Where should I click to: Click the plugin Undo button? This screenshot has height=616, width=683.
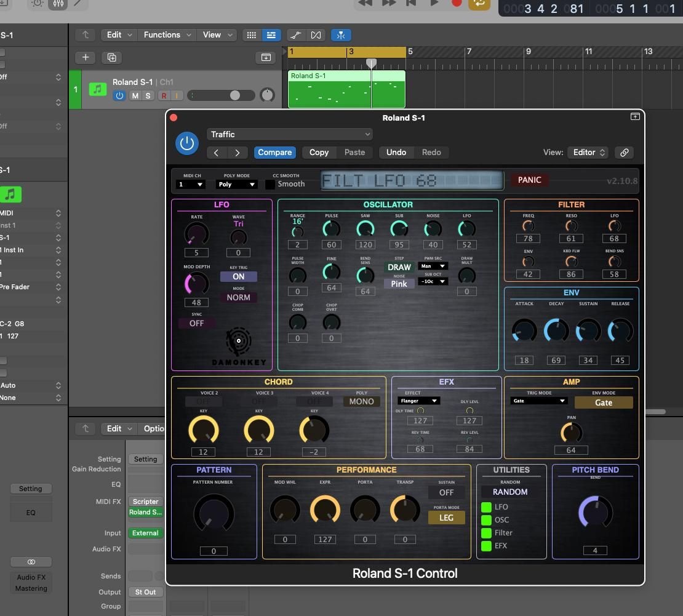(x=396, y=153)
